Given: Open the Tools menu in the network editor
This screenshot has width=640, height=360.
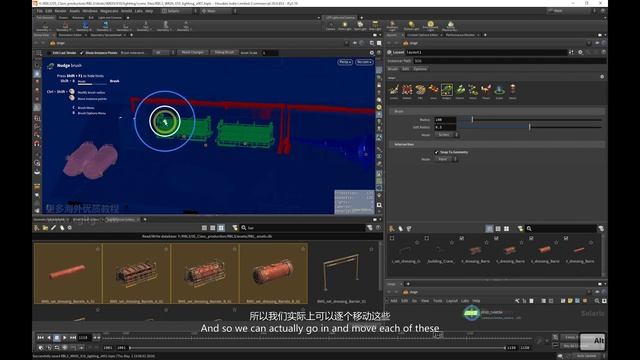Looking at the screenshot, I should tap(438, 301).
